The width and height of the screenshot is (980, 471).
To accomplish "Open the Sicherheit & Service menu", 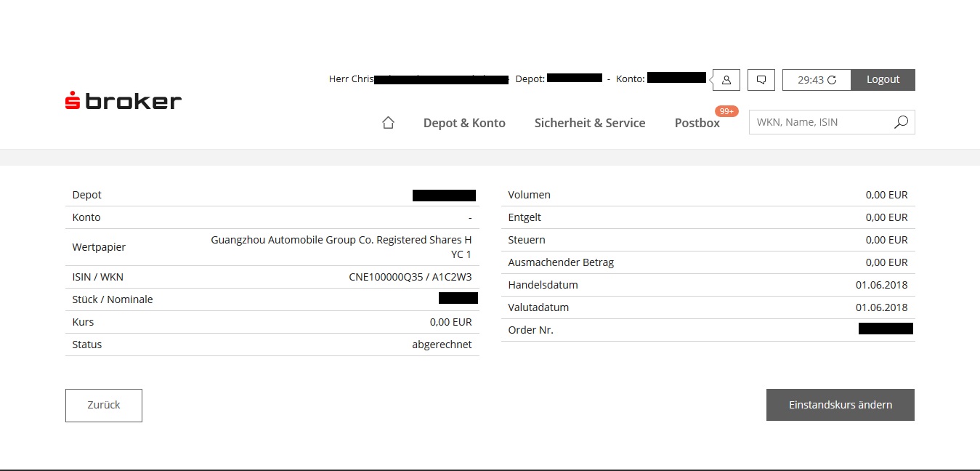I will pos(589,123).
